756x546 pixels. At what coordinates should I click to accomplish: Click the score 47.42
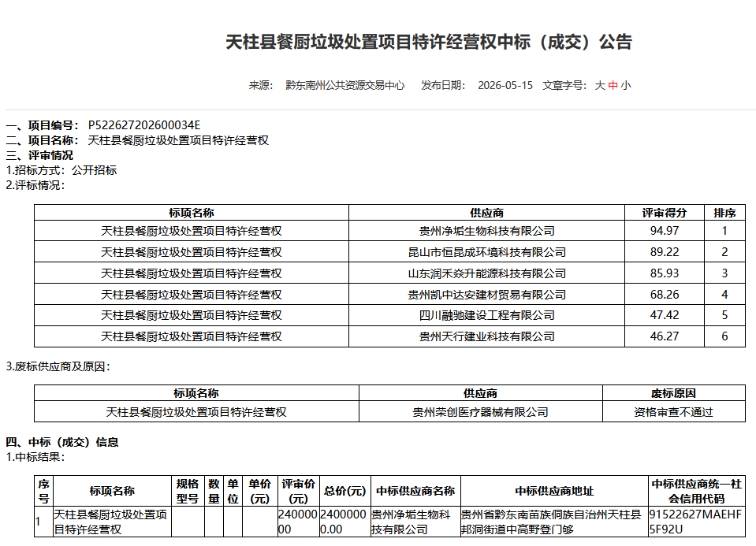tap(665, 315)
